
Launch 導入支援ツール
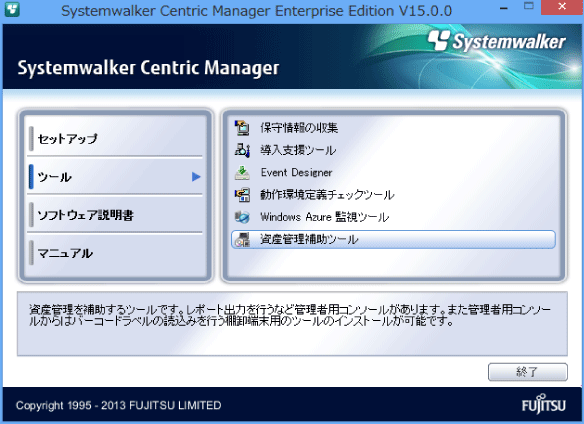[298, 150]
